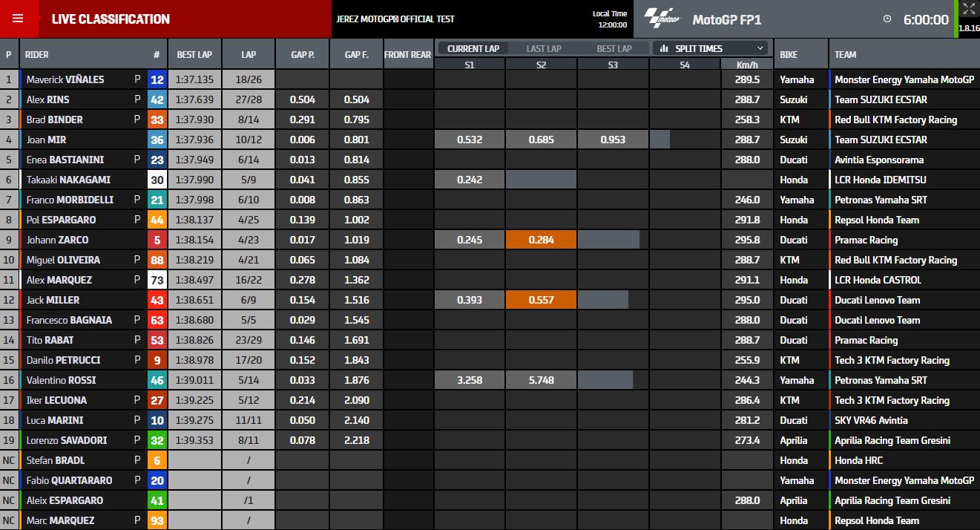The height and width of the screenshot is (530, 980).
Task: Click Quartararo number 20 badge
Action: 157,480
